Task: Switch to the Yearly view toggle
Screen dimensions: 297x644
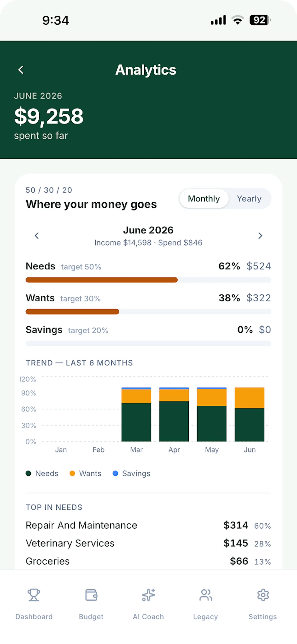Action: [x=249, y=199]
